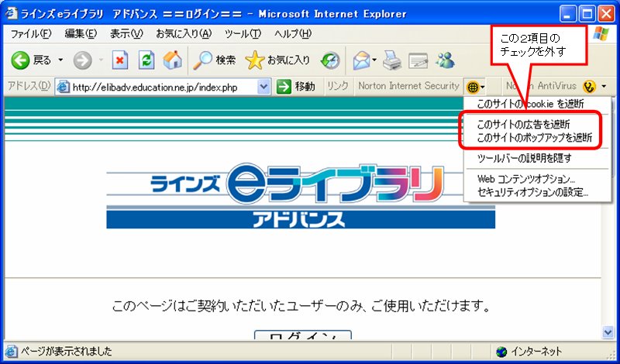Click Norton Internet Security globe icon

[473, 86]
